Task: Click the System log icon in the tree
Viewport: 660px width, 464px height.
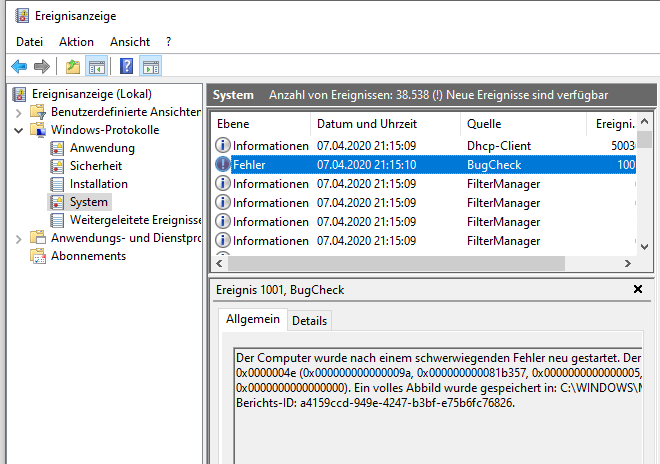Action: tap(57, 203)
